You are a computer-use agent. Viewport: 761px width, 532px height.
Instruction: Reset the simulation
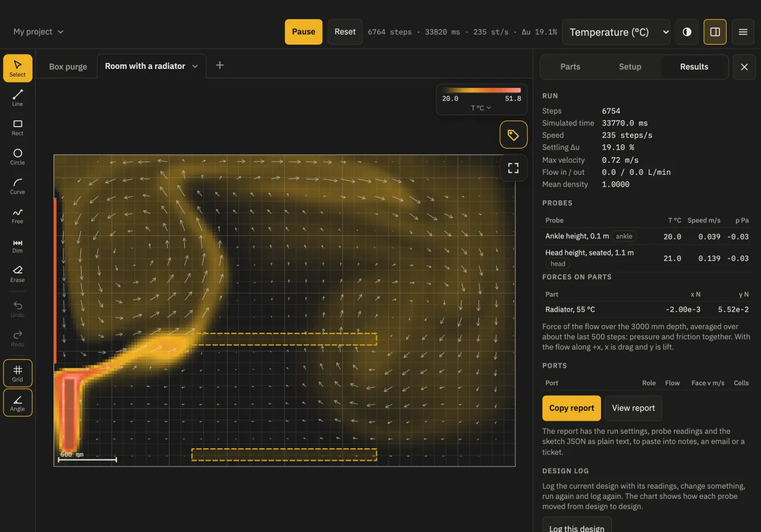click(345, 32)
